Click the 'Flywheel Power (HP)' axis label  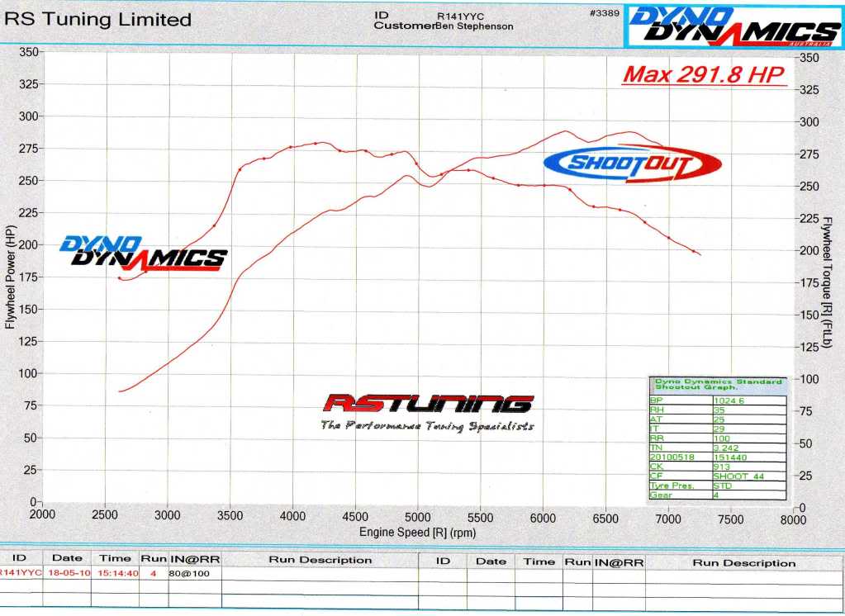click(x=11, y=277)
